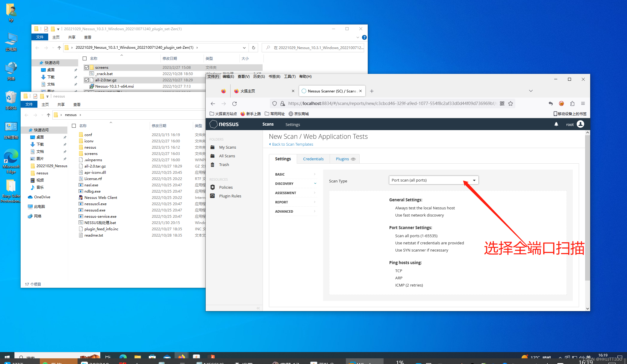
Task: Open the Firefox extensions puzzle icon
Action: click(x=572, y=103)
